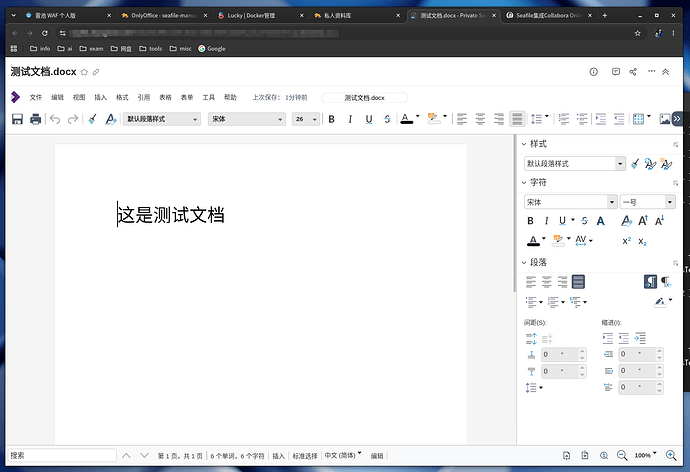690x472 pixels.
Task: Find the next search result with the down arrow
Action: 144,455
